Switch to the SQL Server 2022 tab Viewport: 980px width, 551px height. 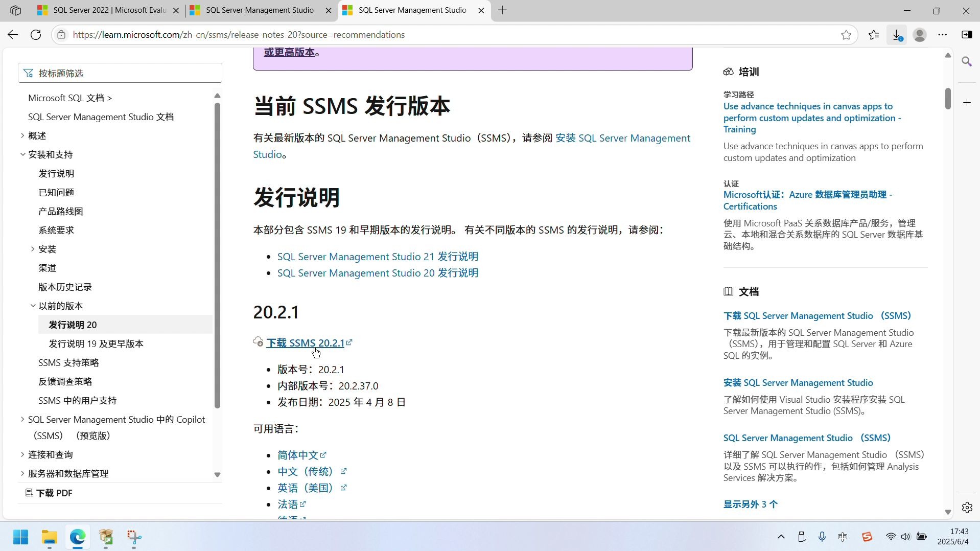[107, 10]
